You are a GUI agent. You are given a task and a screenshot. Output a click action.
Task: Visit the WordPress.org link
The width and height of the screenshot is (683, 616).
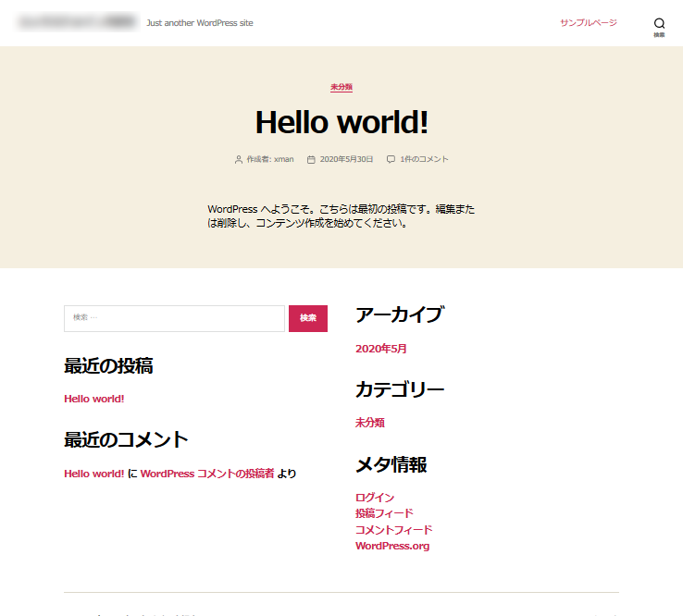(392, 546)
